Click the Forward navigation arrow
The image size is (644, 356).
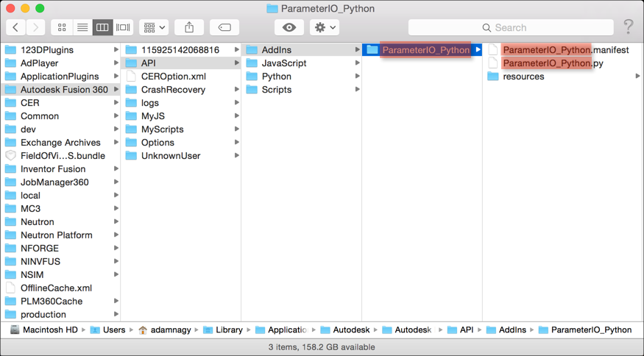tap(35, 27)
